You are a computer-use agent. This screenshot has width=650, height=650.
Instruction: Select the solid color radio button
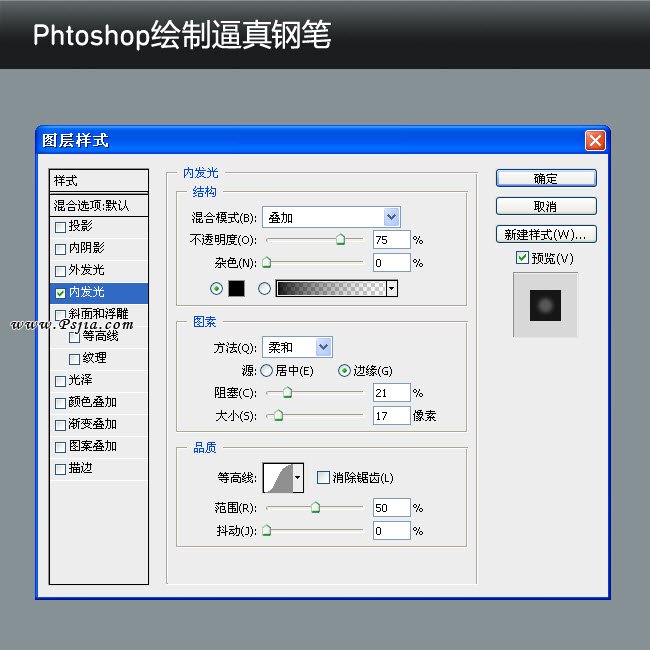[x=216, y=288]
